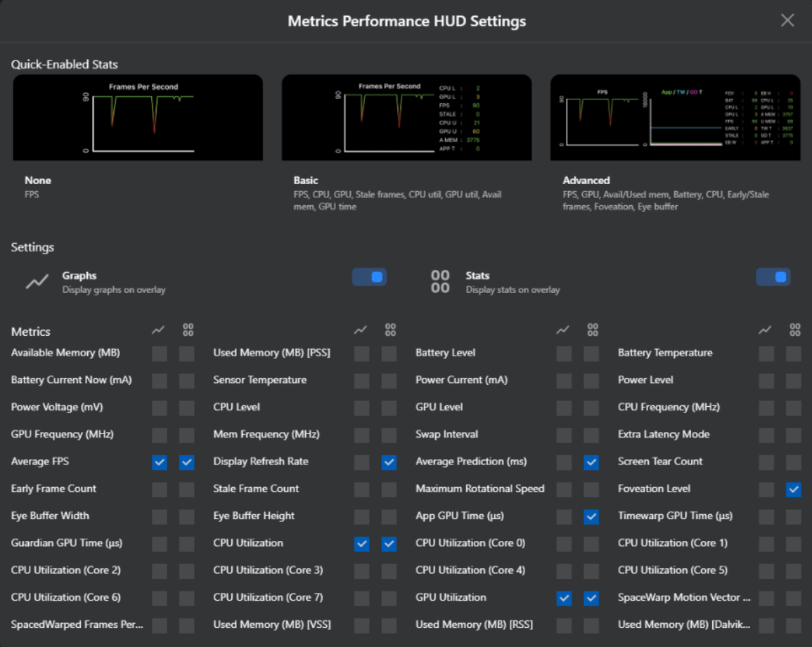The height and width of the screenshot is (647, 812).
Task: Select the None quick-enabled stats preview
Action: click(x=138, y=118)
